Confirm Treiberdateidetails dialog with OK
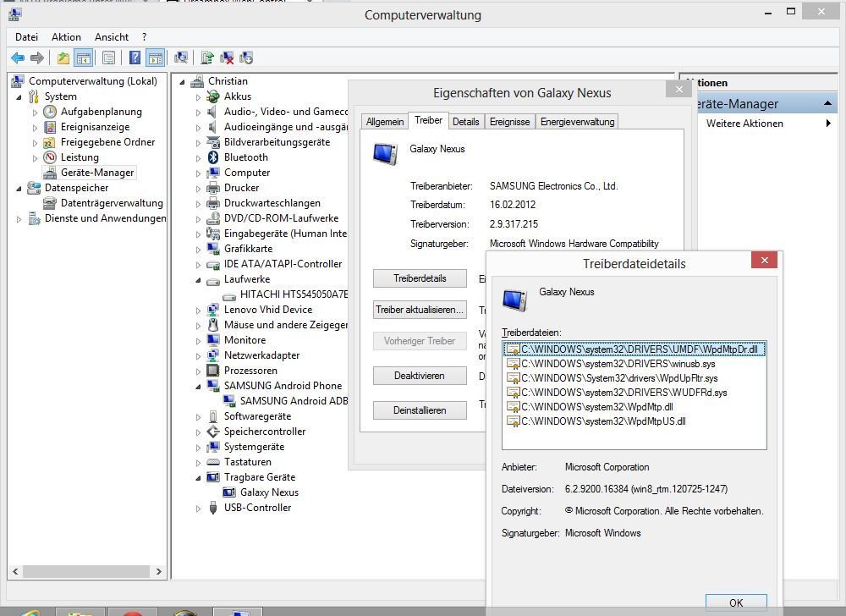The image size is (846, 616). pos(736,602)
